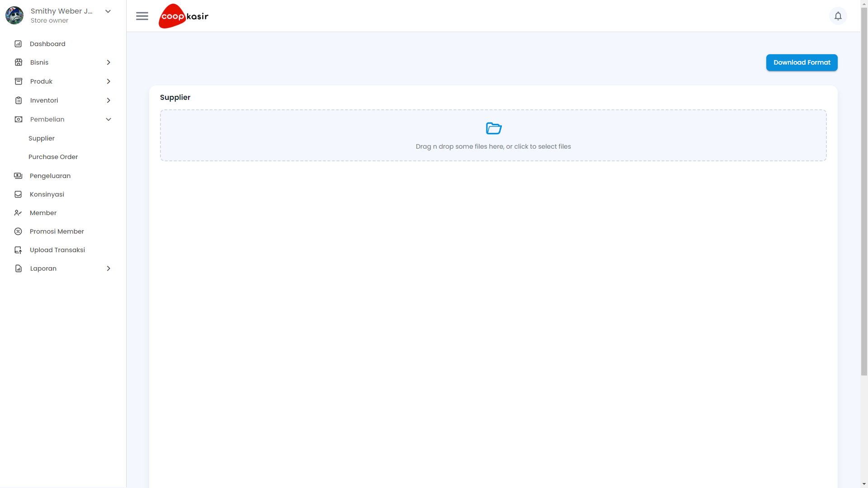Expand the Laporan menu
This screenshot has width=868, height=488.
(108, 268)
